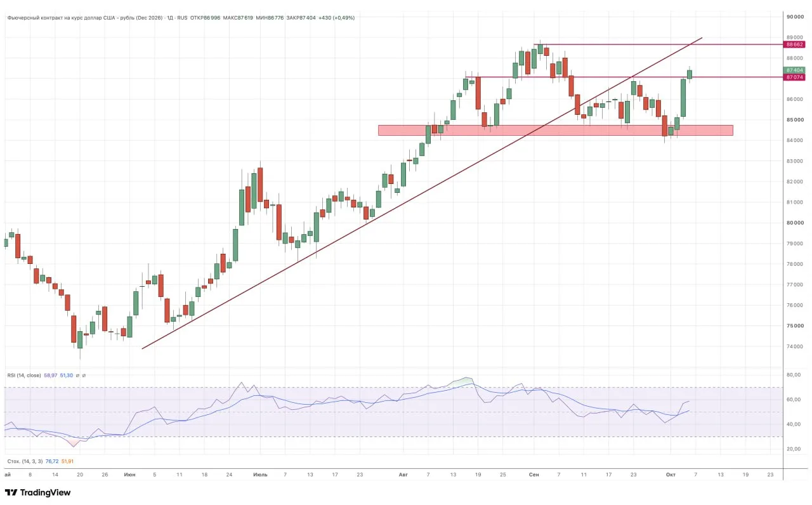Click the RSI moving average value "51,30"
The width and height of the screenshot is (812, 505).
pos(67,376)
